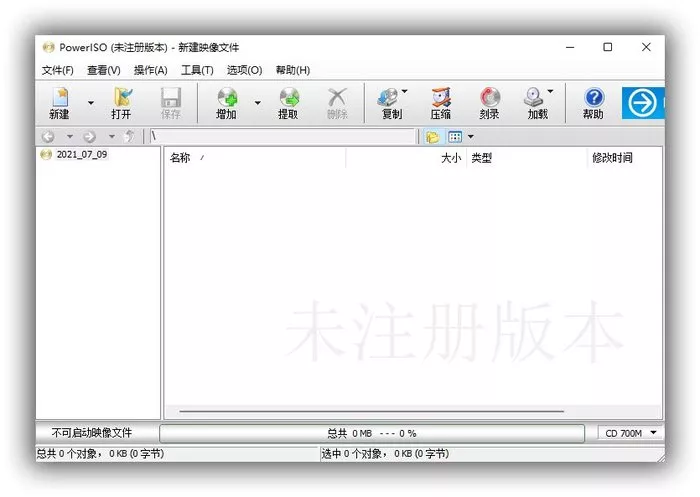Click the horizontal scrollbar in file list

click(x=371, y=411)
